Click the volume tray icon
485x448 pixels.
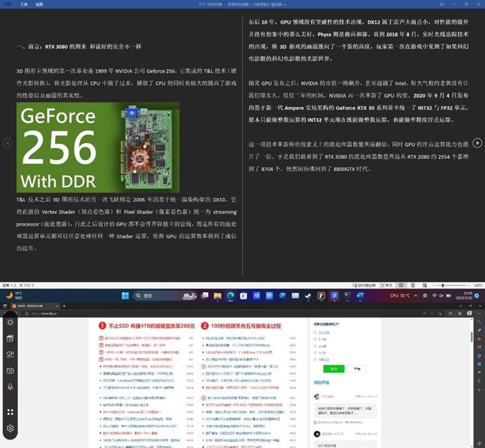click(442, 296)
